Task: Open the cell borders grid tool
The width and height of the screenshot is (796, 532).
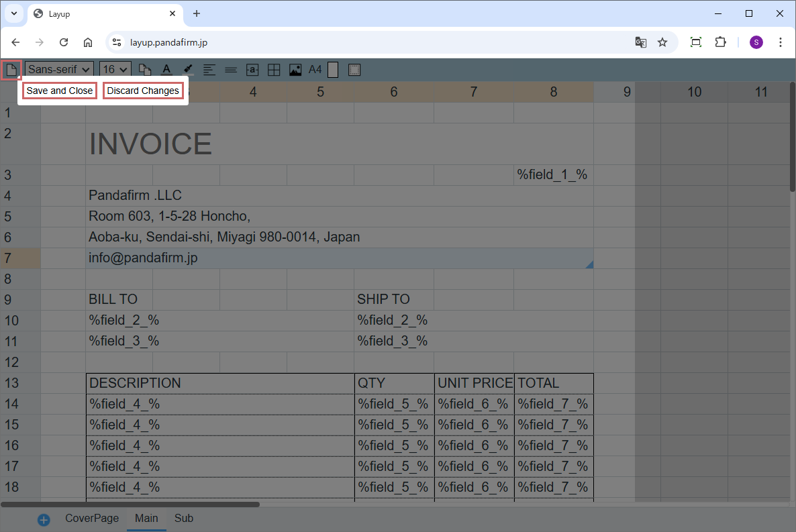Action: tap(274, 69)
